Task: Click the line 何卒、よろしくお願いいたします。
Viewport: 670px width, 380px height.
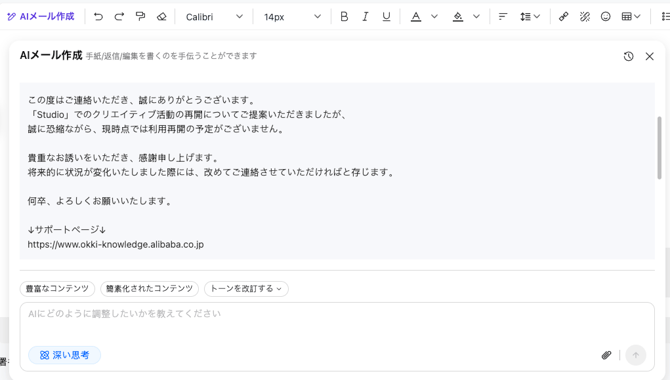Action: click(101, 201)
